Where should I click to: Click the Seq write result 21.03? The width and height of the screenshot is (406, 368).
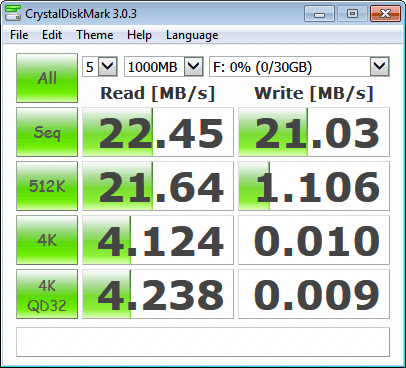(x=314, y=132)
